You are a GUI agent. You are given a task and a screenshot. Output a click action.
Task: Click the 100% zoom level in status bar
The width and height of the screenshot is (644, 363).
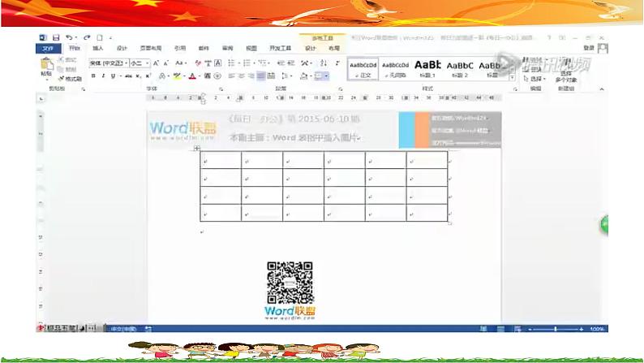(x=597, y=329)
